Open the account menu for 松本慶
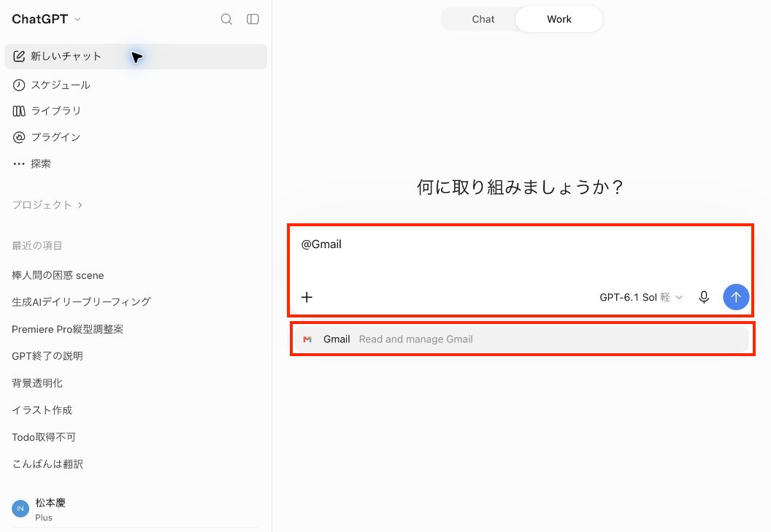 point(136,509)
